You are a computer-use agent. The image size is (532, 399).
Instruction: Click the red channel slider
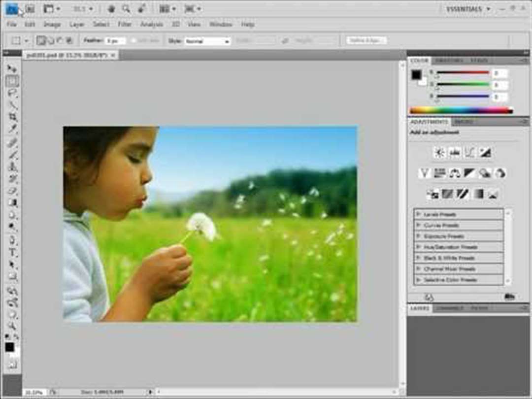pos(463,72)
